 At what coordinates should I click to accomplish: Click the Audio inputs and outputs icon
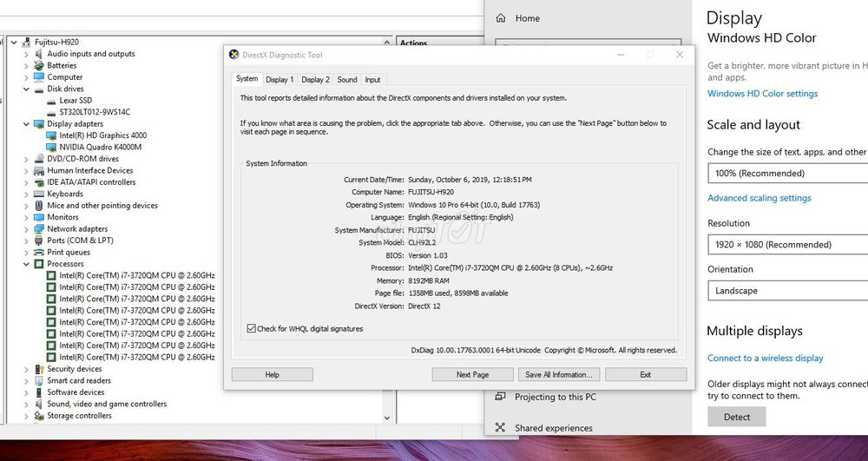(39, 54)
